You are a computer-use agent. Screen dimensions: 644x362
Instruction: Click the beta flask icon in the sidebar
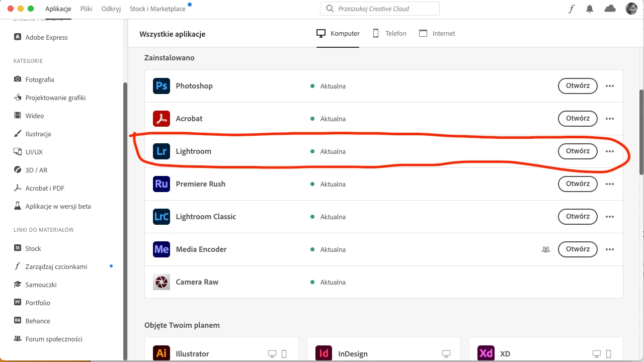[18, 206]
